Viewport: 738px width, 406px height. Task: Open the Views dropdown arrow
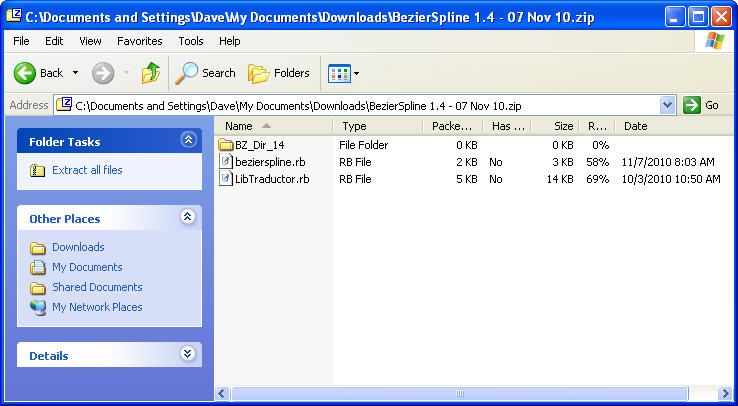point(356,73)
